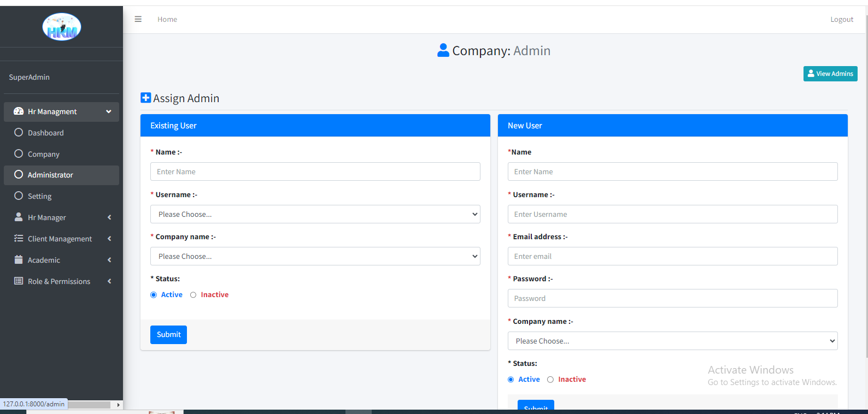Open Company name dropdown in Existing User

tap(315, 256)
